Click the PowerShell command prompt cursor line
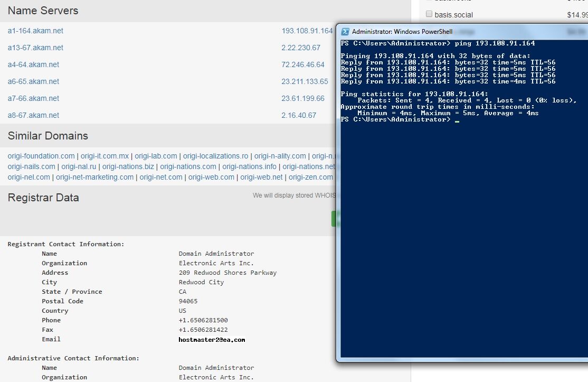Image resolution: width=588 pixels, height=382 pixels. (400, 120)
